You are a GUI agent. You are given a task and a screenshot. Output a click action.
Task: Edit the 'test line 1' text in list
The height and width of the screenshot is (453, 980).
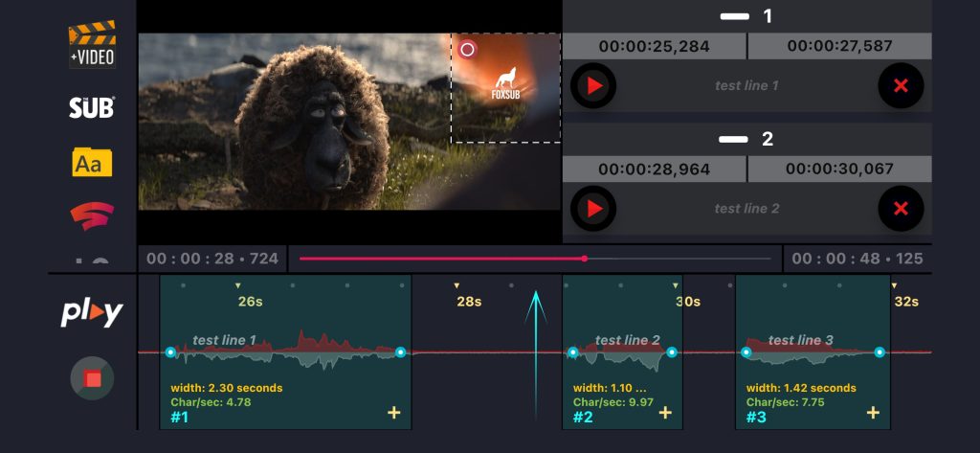746,86
